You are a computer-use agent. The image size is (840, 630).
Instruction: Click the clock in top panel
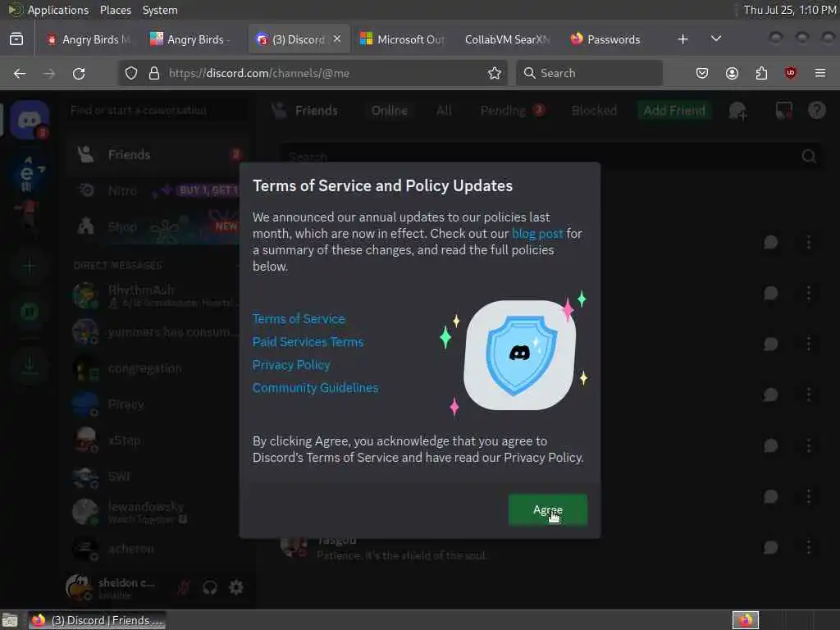[x=790, y=10]
